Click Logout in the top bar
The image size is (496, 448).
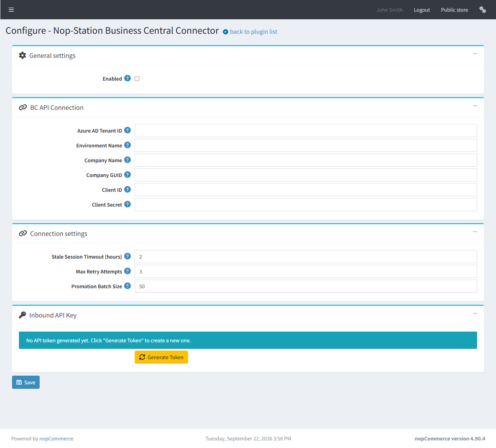point(422,10)
